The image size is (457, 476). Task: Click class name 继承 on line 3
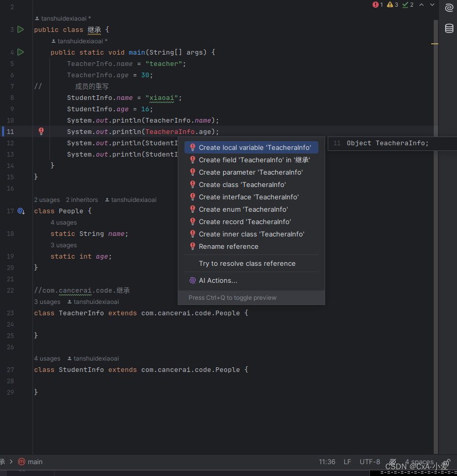(x=94, y=30)
